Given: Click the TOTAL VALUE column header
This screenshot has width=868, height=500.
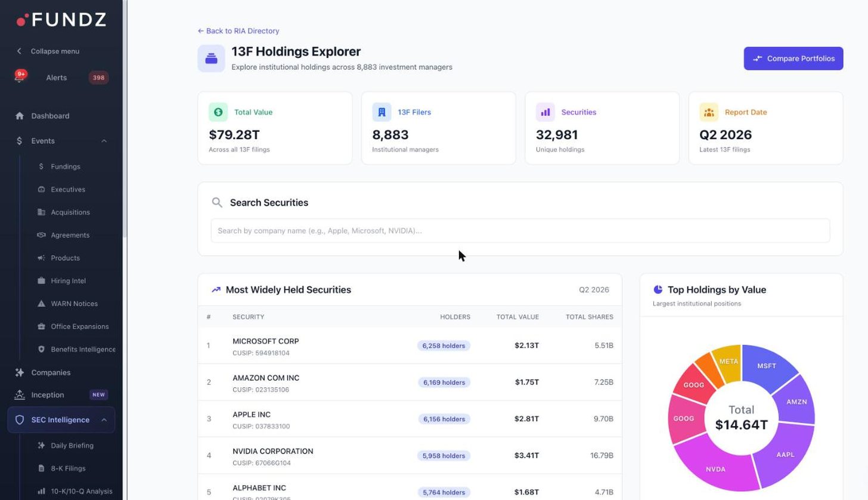Looking at the screenshot, I should 517,317.
